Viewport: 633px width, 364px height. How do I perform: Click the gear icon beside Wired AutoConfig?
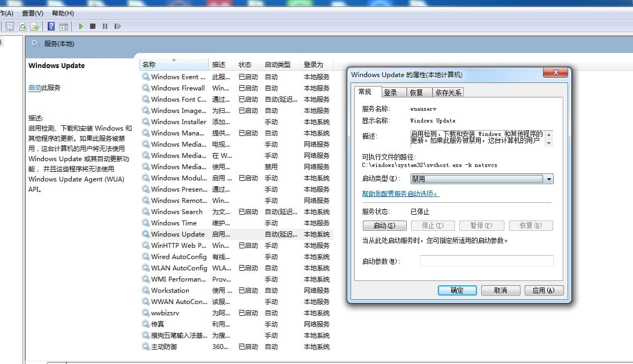[145, 256]
